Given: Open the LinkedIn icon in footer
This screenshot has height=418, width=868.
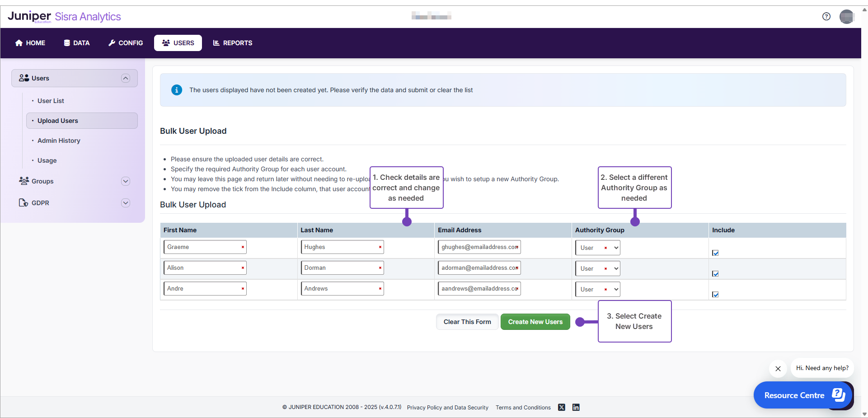Looking at the screenshot, I should pos(576,407).
